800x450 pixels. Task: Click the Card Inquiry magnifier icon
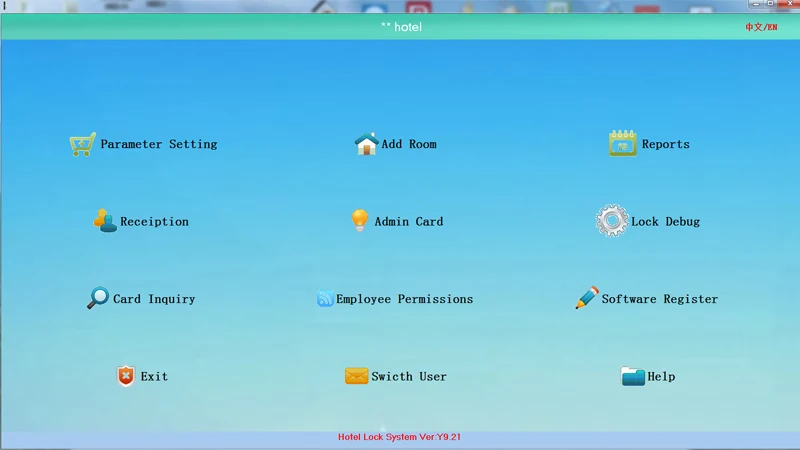pos(98,297)
